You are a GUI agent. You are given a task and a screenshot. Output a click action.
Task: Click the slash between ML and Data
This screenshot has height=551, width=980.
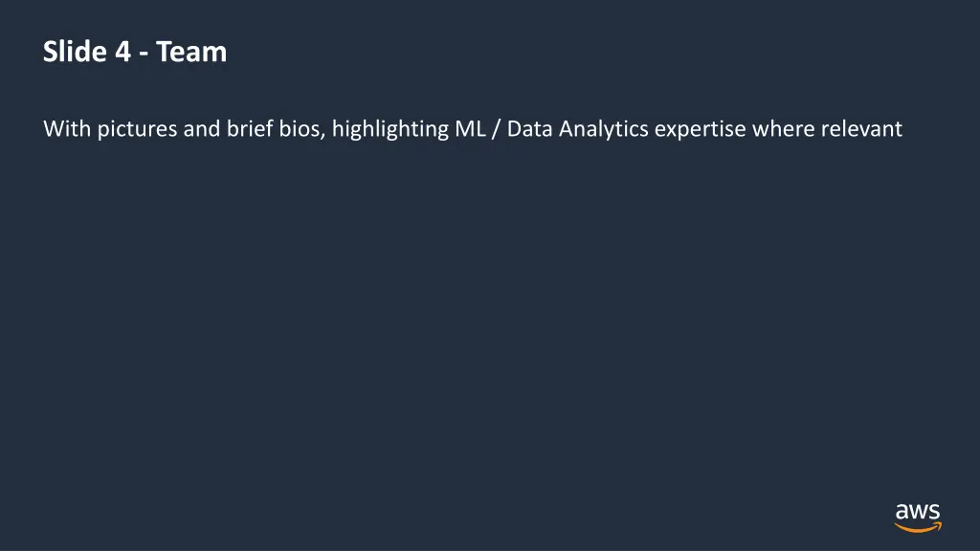click(497, 129)
